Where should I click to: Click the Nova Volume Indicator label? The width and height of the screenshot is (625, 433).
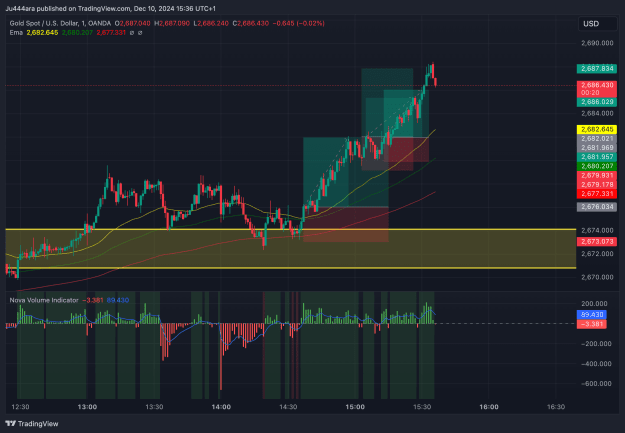tap(44, 300)
